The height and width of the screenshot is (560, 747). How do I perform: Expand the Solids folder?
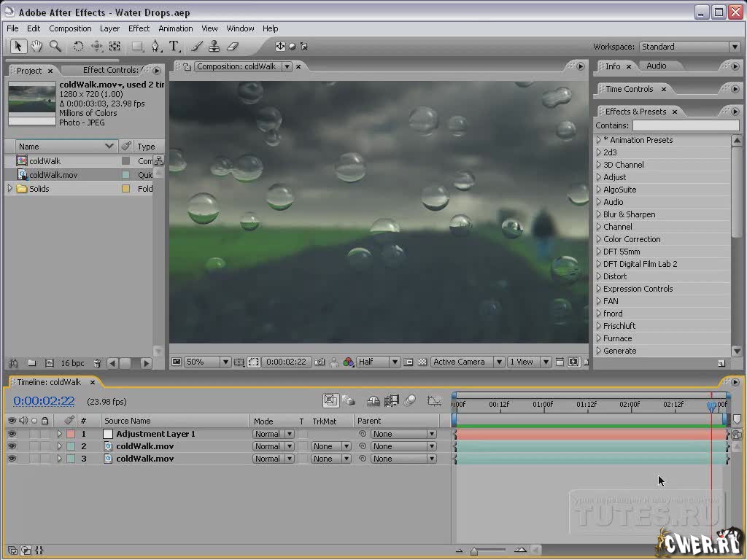[x=10, y=189]
